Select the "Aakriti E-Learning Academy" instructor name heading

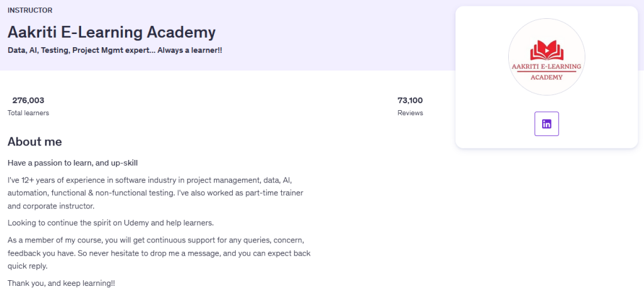[x=111, y=32]
